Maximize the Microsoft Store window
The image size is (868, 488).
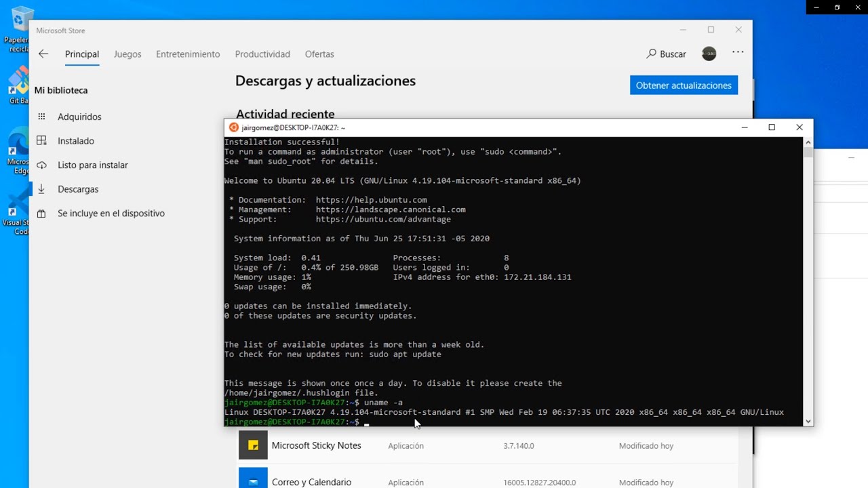(x=711, y=30)
